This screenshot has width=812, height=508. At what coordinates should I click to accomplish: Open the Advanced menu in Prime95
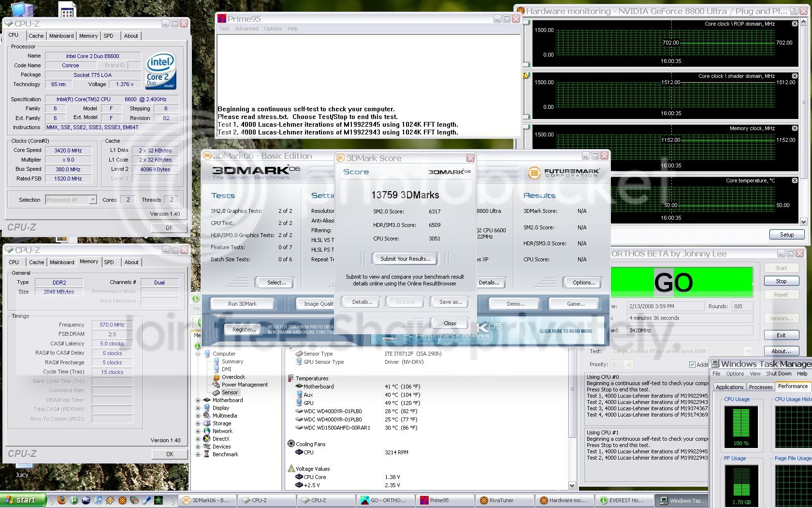pyautogui.click(x=246, y=29)
